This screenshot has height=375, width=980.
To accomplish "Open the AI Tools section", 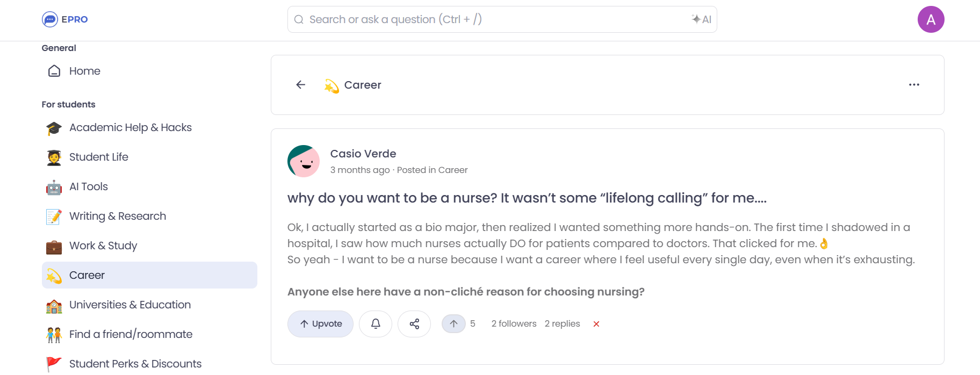I will [88, 186].
